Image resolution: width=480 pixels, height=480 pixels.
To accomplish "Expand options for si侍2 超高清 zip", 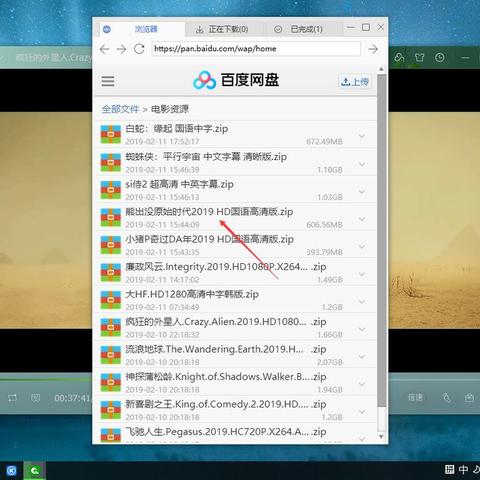I will tap(362, 192).
